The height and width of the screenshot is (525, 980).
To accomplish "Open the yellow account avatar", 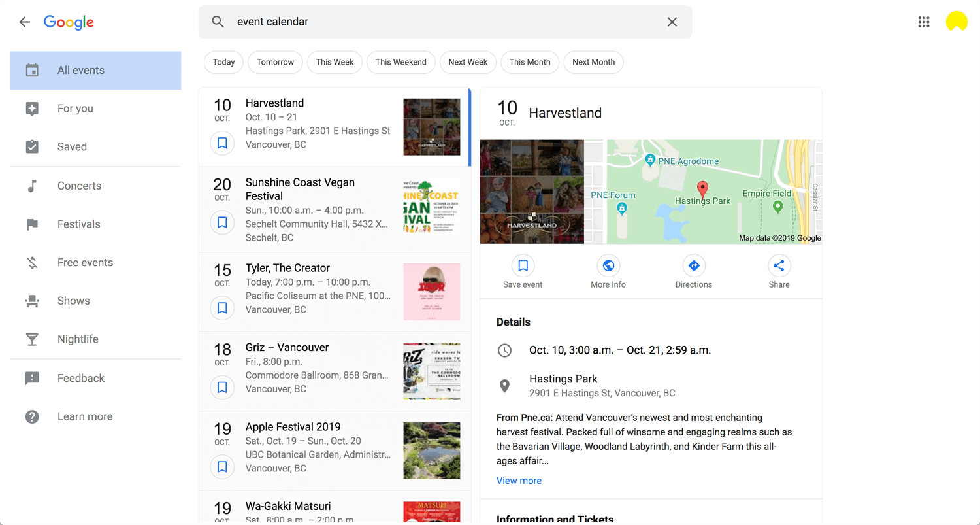I will [956, 22].
